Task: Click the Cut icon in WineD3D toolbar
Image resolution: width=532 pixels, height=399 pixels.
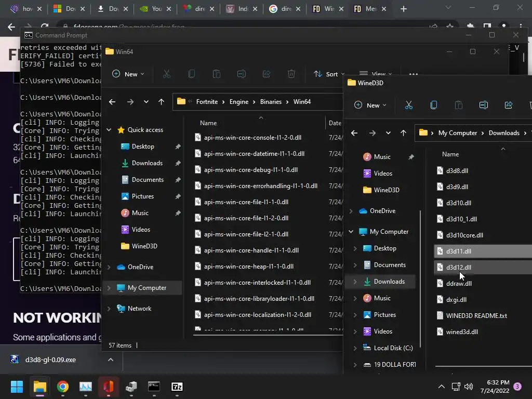Action: [408, 105]
